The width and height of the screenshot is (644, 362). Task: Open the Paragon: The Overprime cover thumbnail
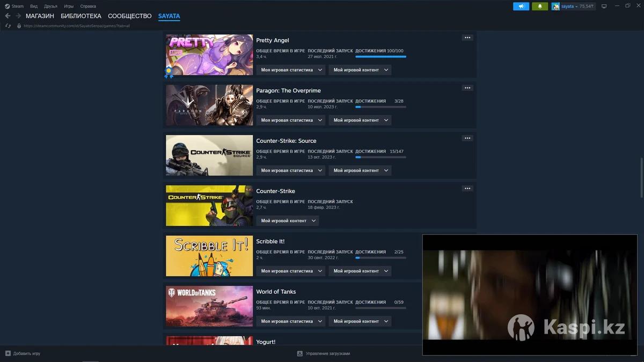pos(209,105)
